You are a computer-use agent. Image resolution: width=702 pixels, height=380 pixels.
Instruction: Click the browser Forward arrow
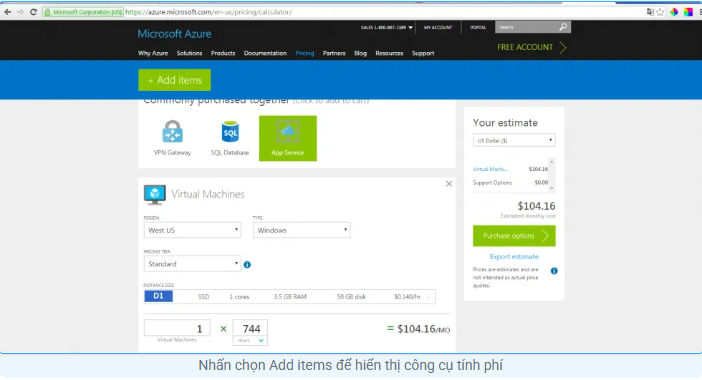(x=21, y=12)
